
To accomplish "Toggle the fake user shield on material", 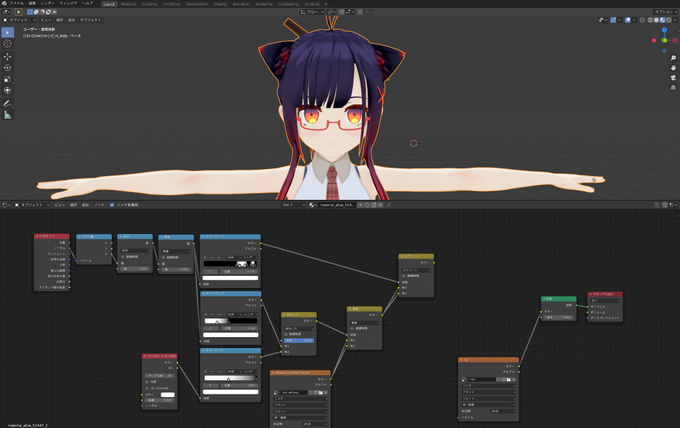I will tap(367, 205).
